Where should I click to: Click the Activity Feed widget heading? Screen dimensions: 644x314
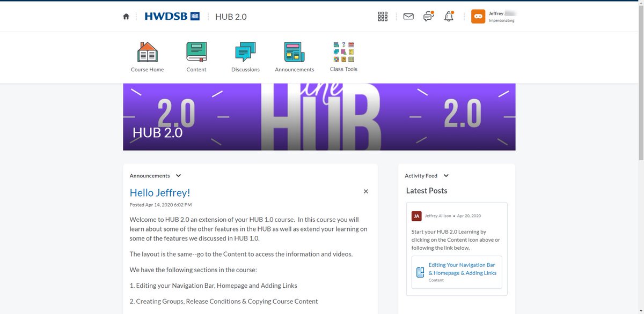point(421,176)
